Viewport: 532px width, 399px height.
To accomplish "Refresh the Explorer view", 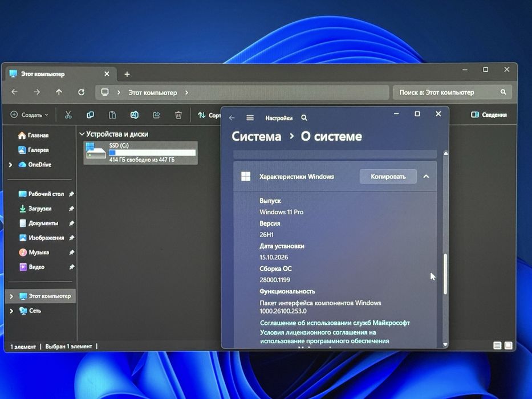I will pos(81,92).
